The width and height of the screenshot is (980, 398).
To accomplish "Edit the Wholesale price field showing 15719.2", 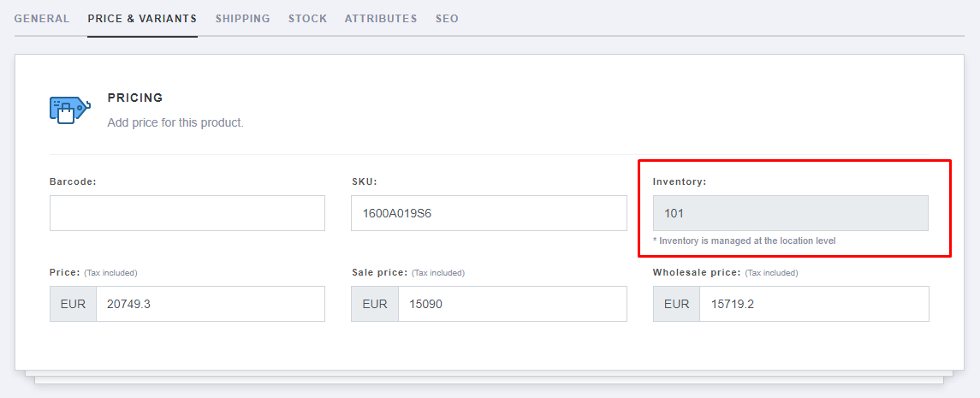I will pos(814,305).
